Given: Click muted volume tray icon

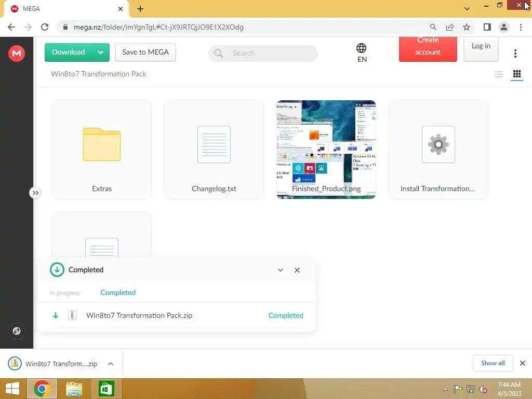Looking at the screenshot, I should click(483, 389).
